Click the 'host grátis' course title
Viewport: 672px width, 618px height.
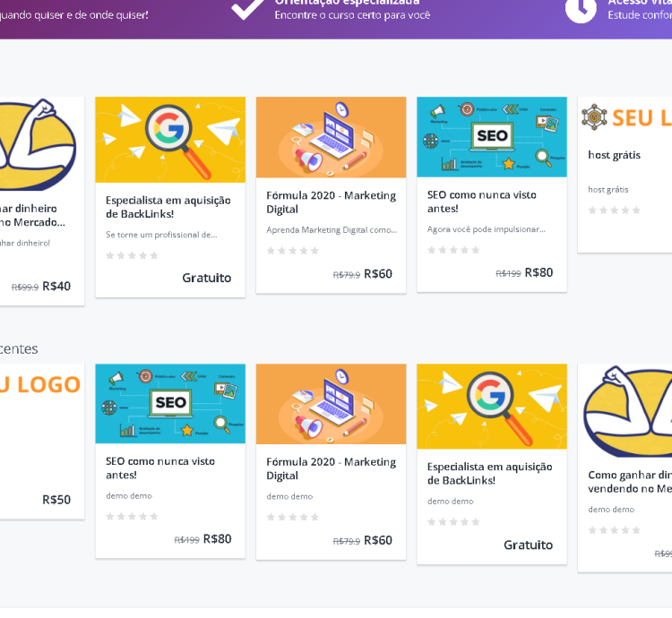[614, 155]
